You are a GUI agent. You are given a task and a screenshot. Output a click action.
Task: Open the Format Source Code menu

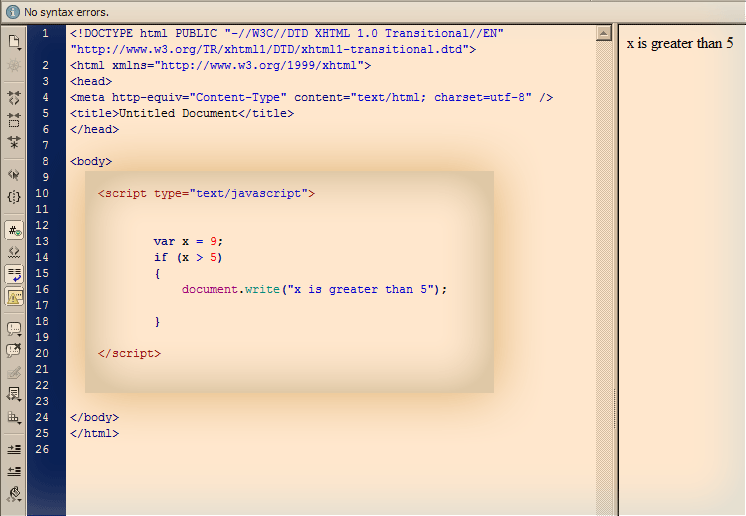[14, 494]
